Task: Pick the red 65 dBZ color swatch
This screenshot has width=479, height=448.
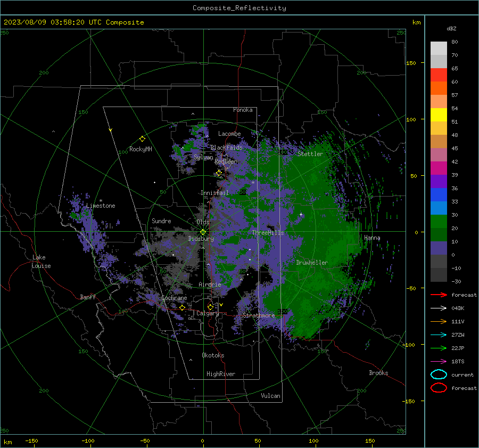Action: pyautogui.click(x=439, y=75)
